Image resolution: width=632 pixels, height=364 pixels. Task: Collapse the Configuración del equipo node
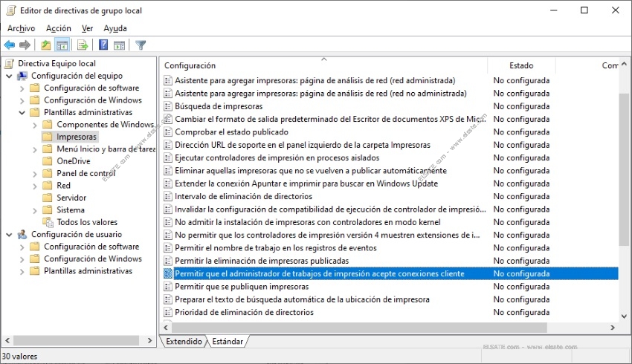click(9, 76)
